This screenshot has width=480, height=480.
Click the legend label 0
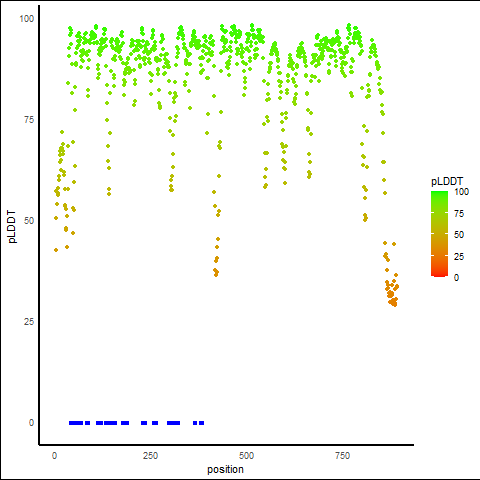(456, 277)
